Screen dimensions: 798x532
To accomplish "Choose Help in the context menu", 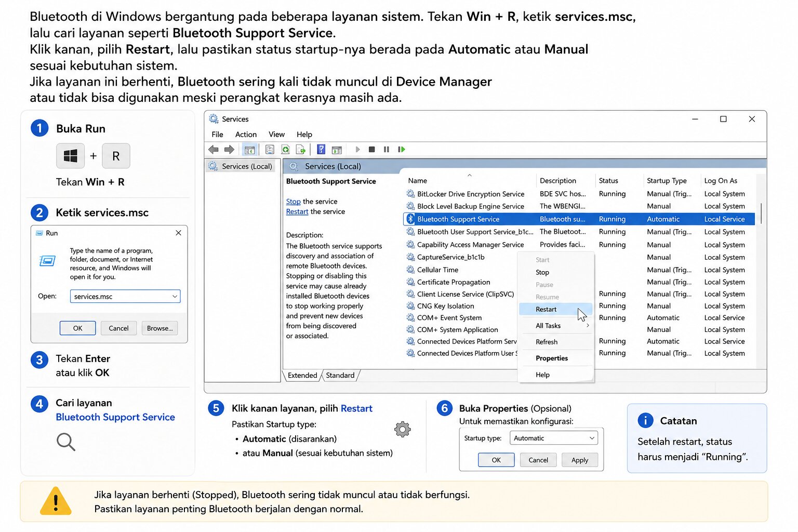I will coord(555,375).
